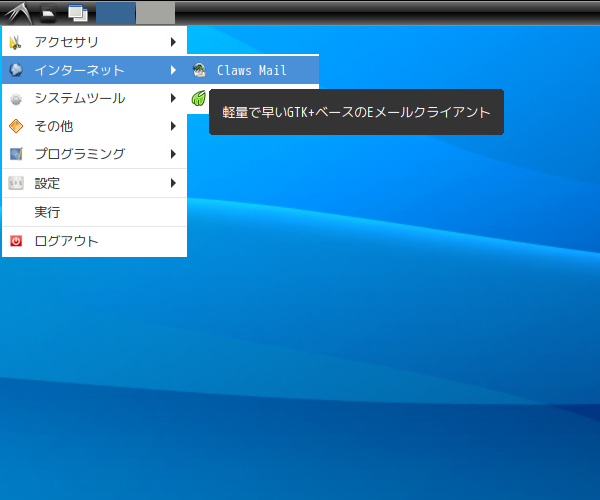Click the green leaf app icon
This screenshot has width=600, height=500.
click(x=199, y=98)
